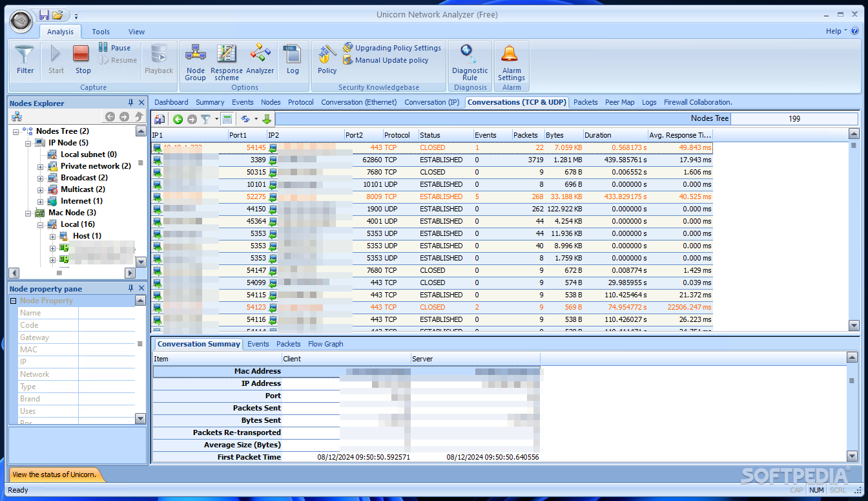Expand the Private network node
This screenshot has width=868, height=501.
click(x=40, y=166)
